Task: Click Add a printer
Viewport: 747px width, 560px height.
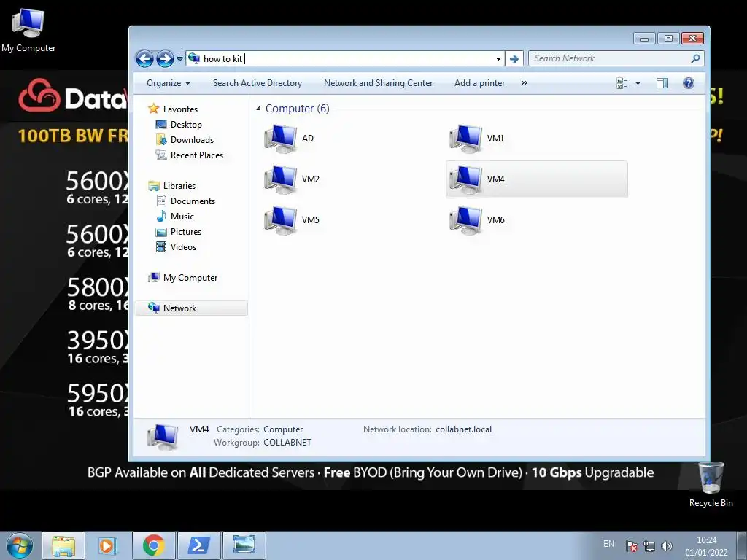Action: [x=479, y=83]
